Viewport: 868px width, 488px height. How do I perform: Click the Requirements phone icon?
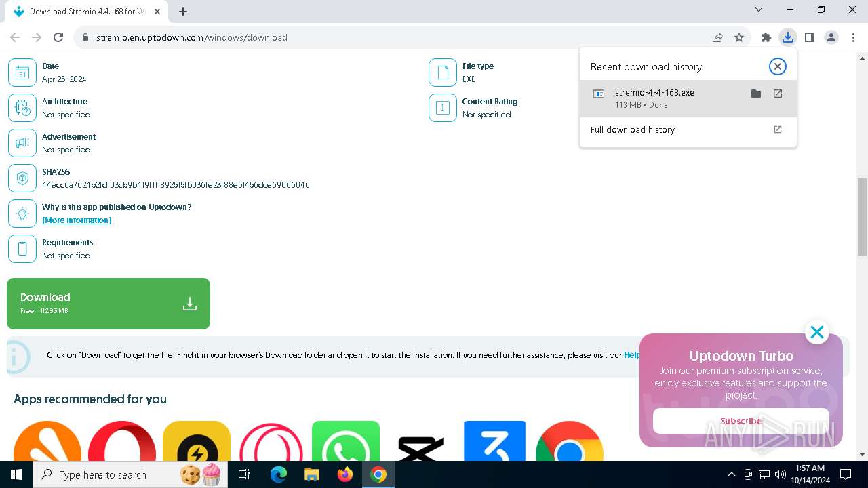pos(22,249)
